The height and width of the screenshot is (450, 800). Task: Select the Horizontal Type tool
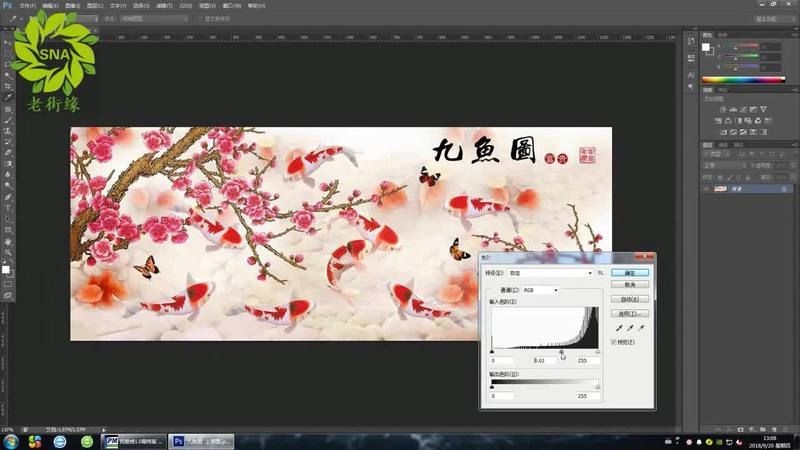click(x=8, y=208)
